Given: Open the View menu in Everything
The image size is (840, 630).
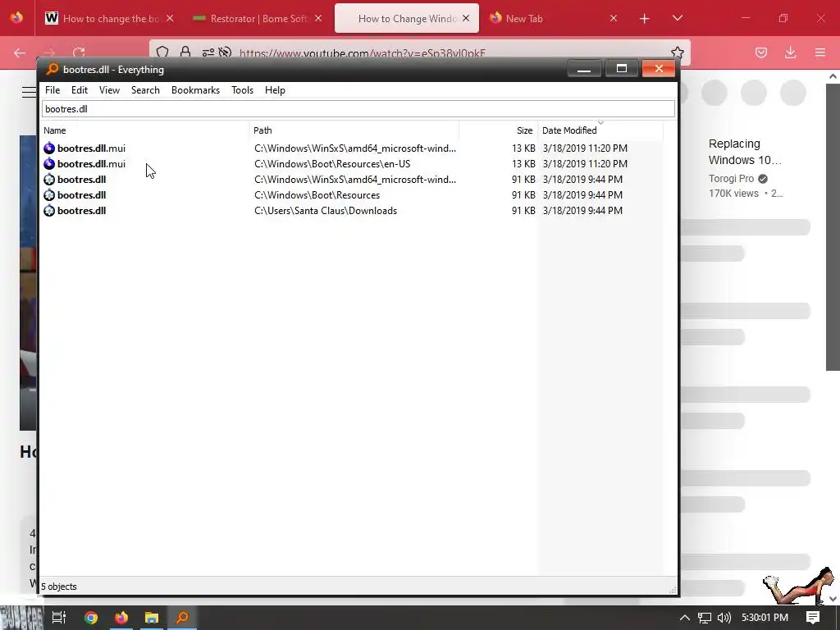Looking at the screenshot, I should point(109,90).
